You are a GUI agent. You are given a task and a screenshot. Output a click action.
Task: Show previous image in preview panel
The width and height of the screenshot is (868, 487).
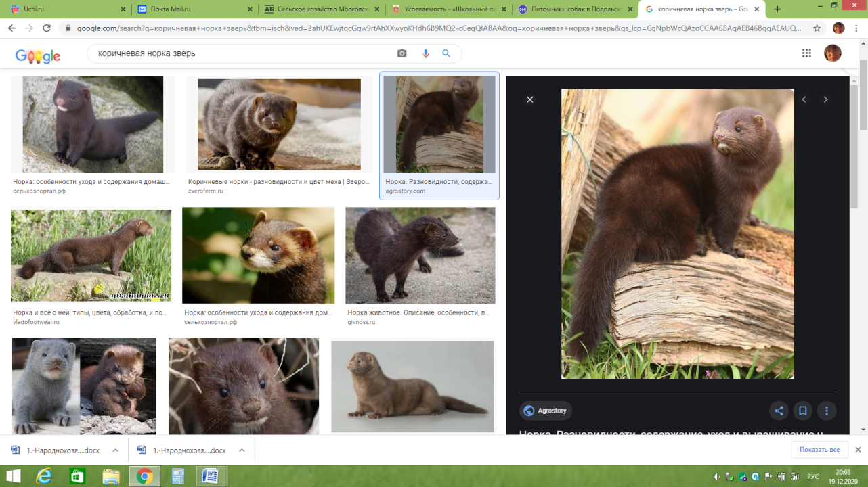804,99
